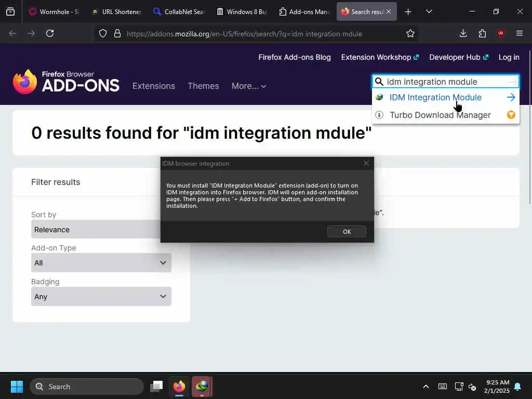Image resolution: width=532 pixels, height=399 pixels.
Task: Open Firefox Add-ons Blog link
Action: tap(295, 57)
